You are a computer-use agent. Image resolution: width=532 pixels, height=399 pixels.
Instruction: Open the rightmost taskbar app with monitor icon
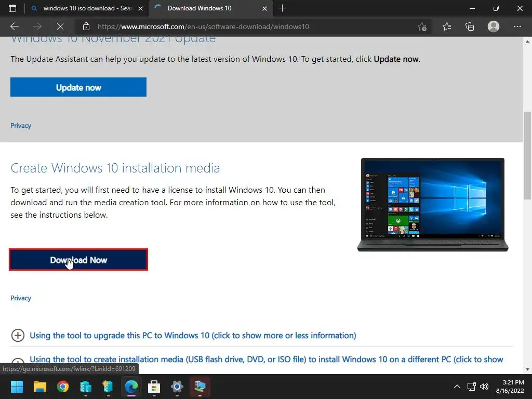pos(200,387)
